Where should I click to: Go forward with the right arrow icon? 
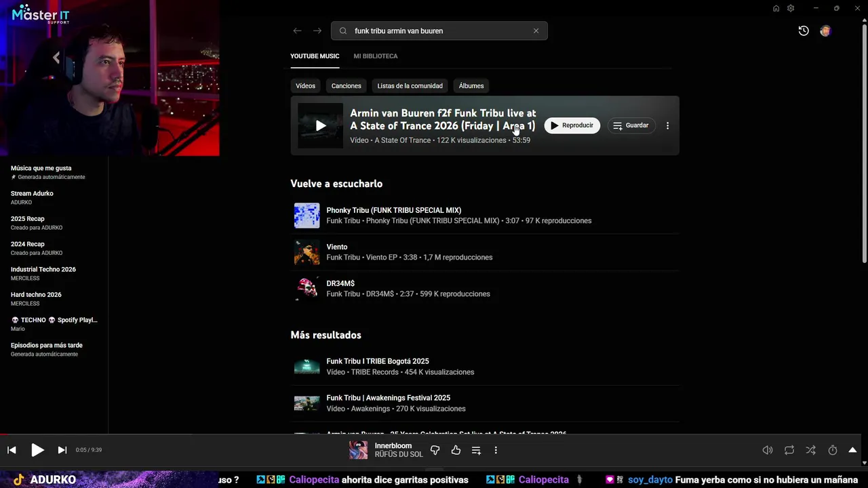pos(317,30)
